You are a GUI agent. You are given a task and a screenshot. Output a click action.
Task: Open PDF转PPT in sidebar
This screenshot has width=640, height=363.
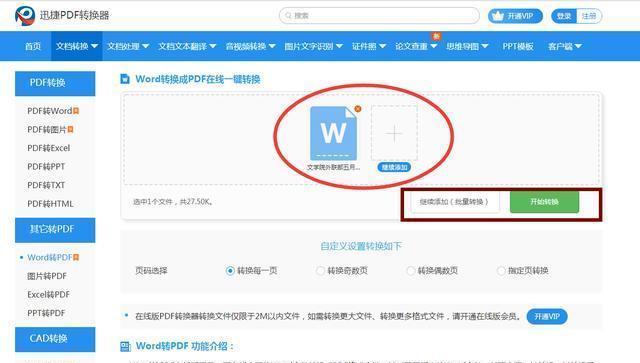point(46,167)
